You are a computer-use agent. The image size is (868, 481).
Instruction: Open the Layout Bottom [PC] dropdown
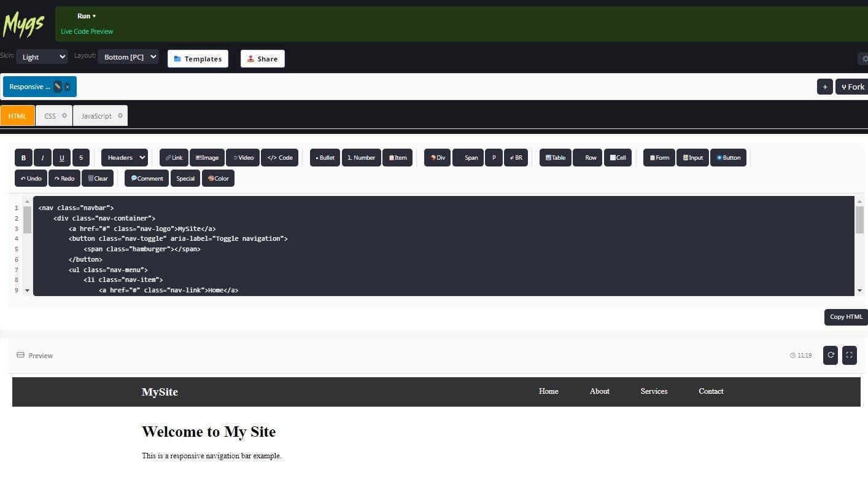tap(128, 57)
